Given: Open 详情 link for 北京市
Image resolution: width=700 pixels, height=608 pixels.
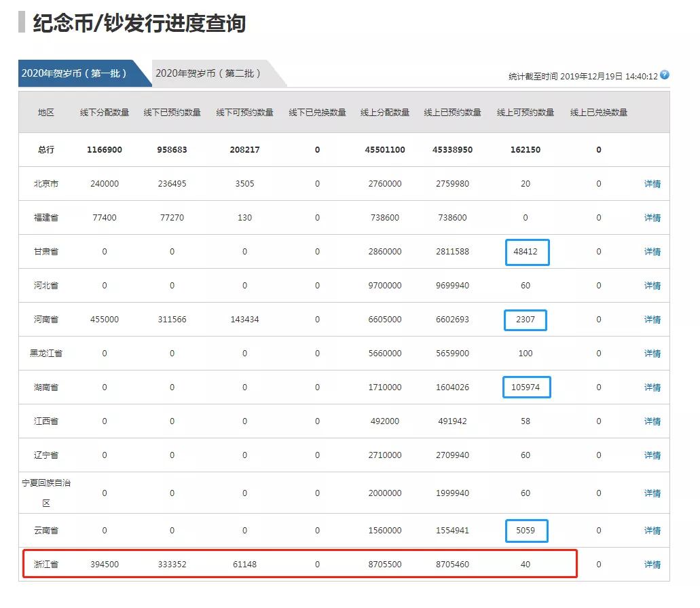Looking at the screenshot, I should pos(652,184).
